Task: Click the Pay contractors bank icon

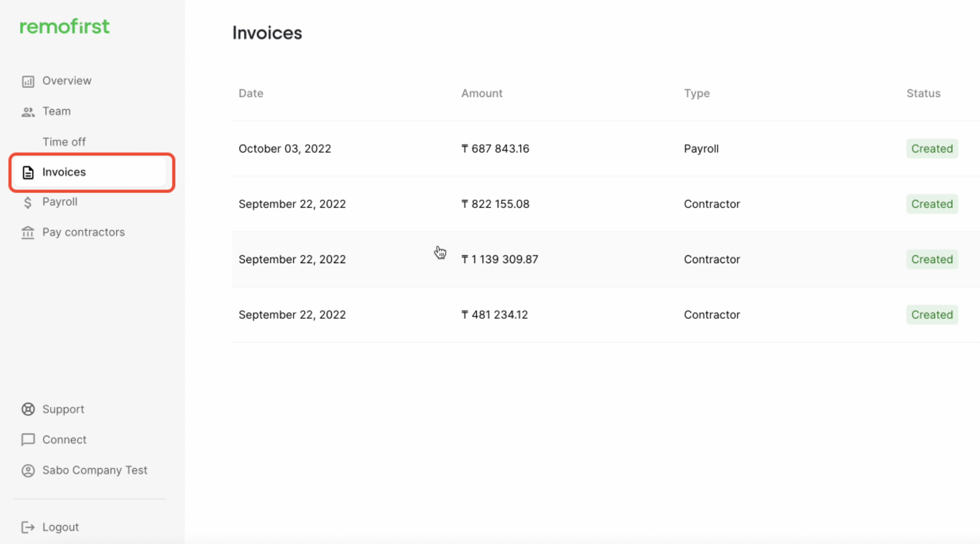Action: [28, 232]
